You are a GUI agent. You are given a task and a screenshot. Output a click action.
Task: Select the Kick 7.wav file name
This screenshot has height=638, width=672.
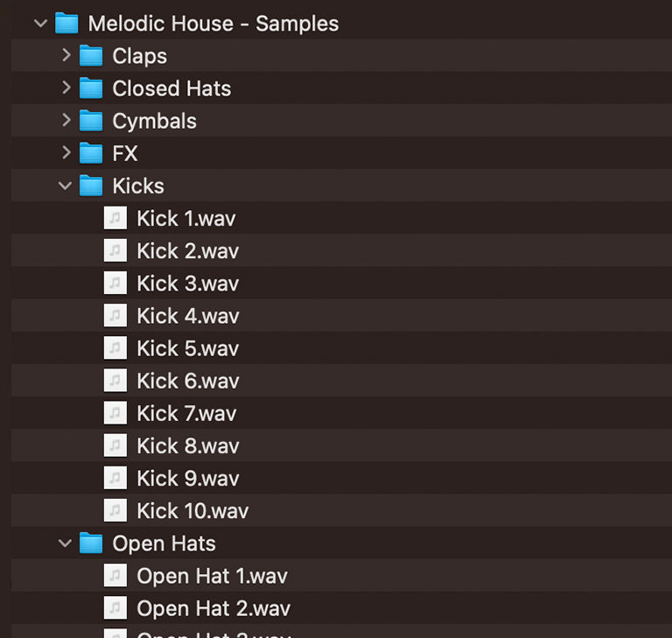click(186, 413)
